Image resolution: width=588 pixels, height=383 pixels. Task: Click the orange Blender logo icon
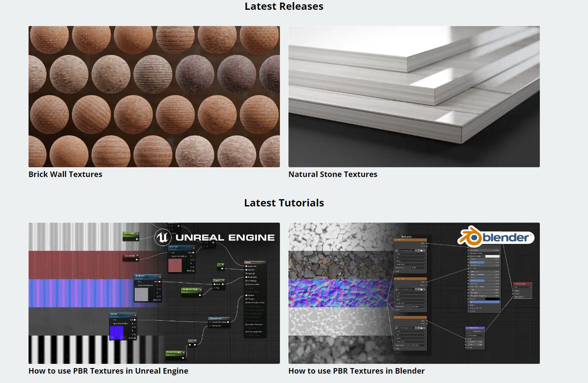(469, 237)
